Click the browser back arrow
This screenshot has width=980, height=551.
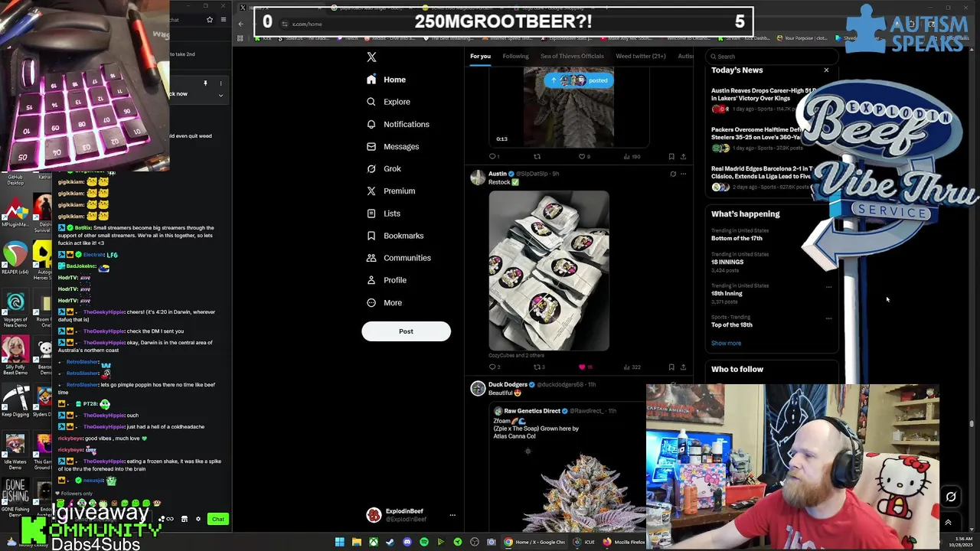point(241,24)
